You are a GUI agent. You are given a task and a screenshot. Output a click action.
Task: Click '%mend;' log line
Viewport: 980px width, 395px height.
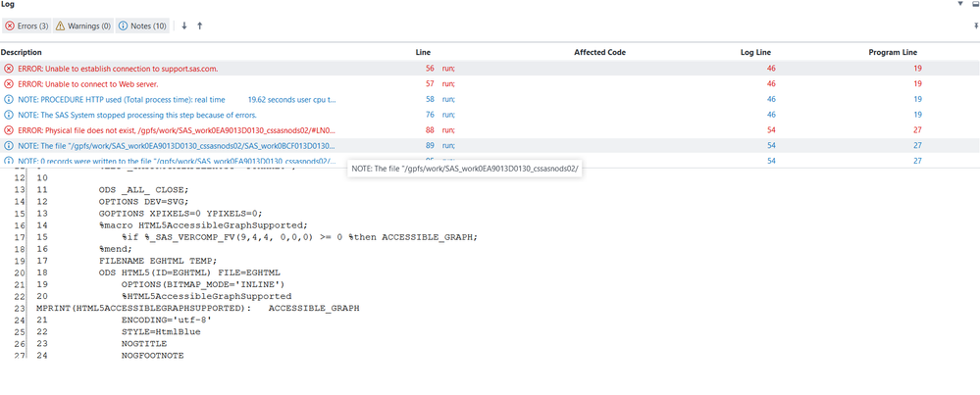point(116,249)
